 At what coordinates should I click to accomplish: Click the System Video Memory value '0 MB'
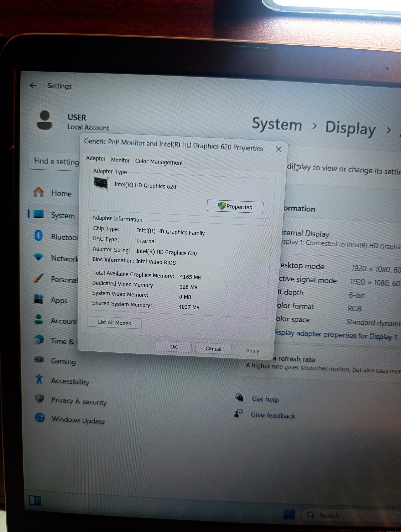pyautogui.click(x=185, y=297)
